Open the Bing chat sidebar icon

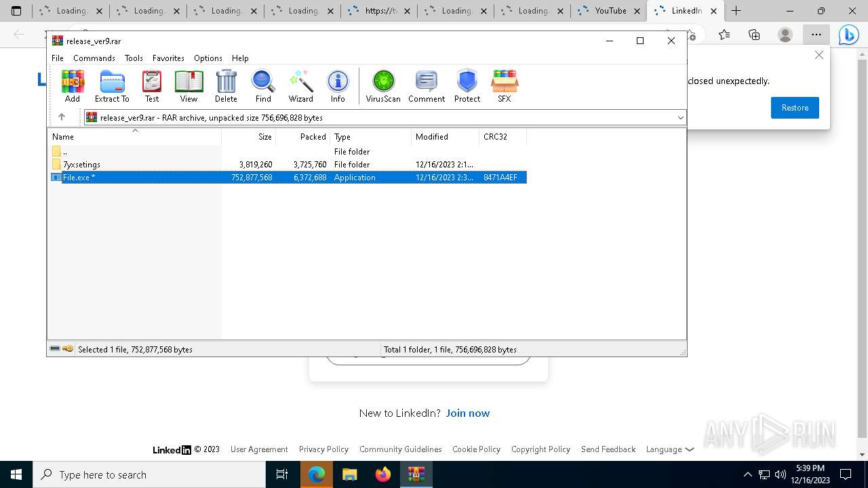(x=849, y=35)
